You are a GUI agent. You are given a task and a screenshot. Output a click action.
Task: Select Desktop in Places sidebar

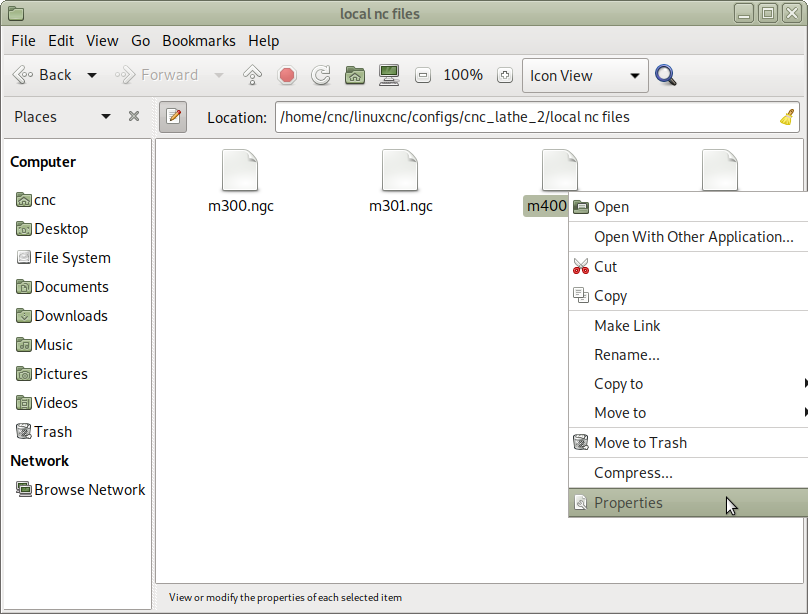pyautogui.click(x=52, y=229)
